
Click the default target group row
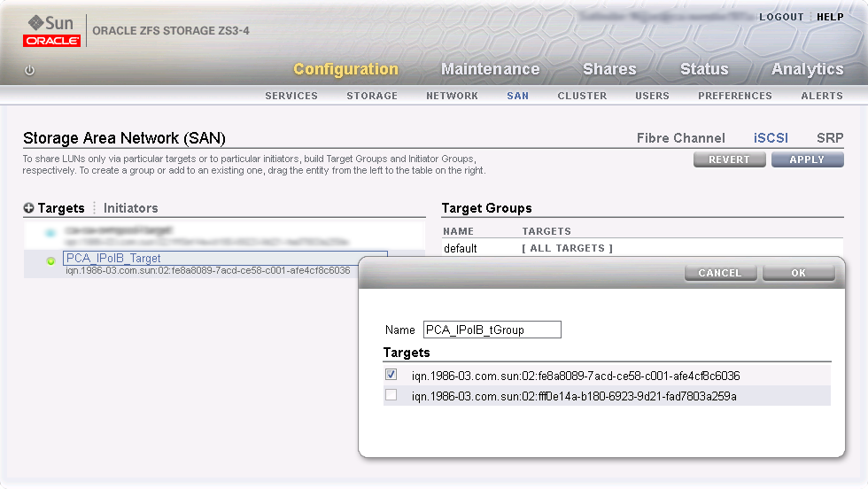pyautogui.click(x=642, y=248)
